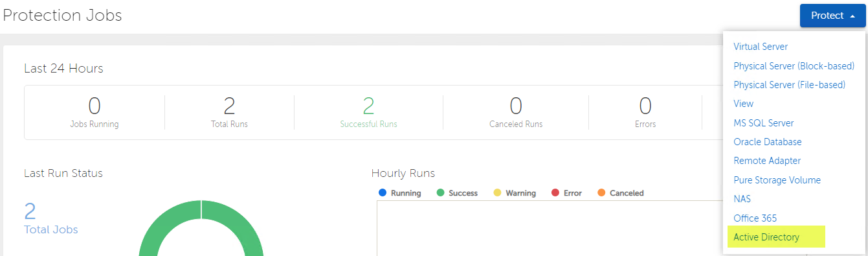This screenshot has width=868, height=256.
Task: Click the red Error legend dot
Action: 555,192
